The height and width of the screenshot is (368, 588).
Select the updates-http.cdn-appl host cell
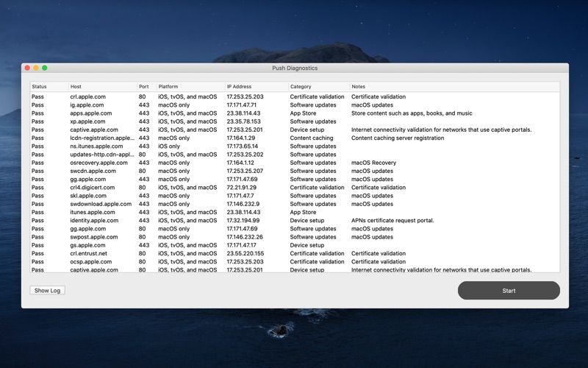102,155
